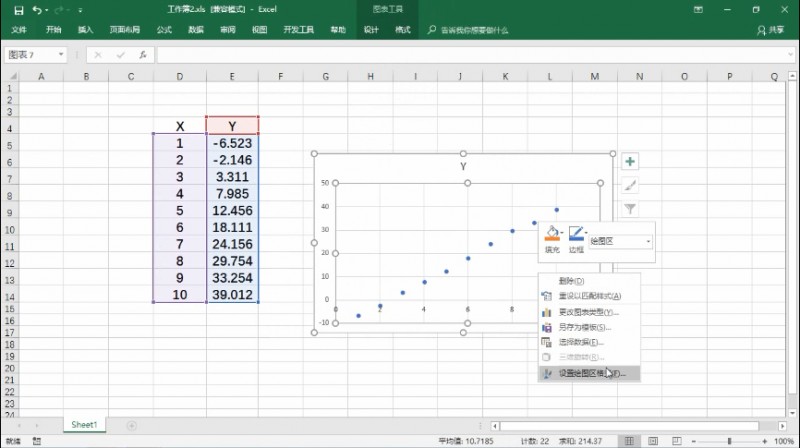Click the 共享 (Share) button
The height and width of the screenshot is (448, 800).
point(770,30)
